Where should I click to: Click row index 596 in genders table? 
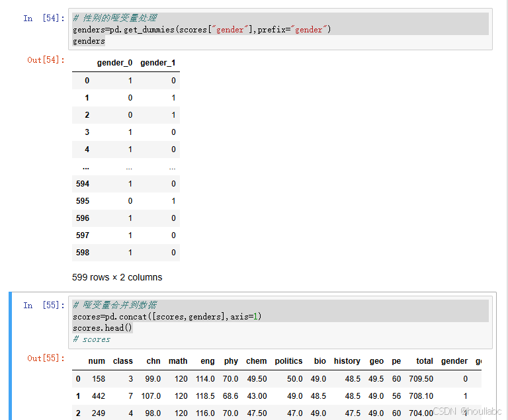click(83, 218)
